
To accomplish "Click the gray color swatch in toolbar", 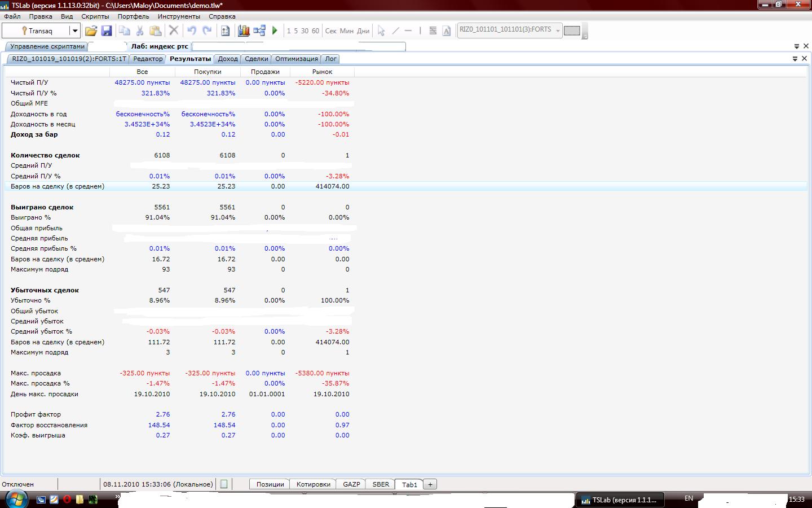I will coord(572,30).
